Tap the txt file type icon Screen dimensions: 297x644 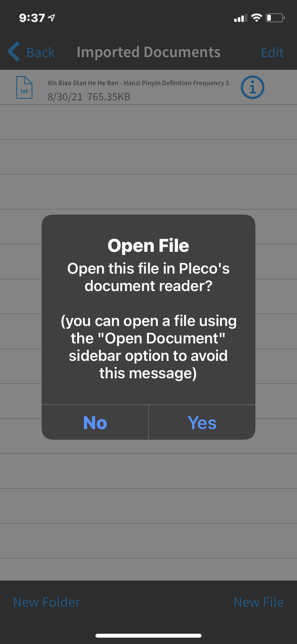pyautogui.click(x=24, y=88)
